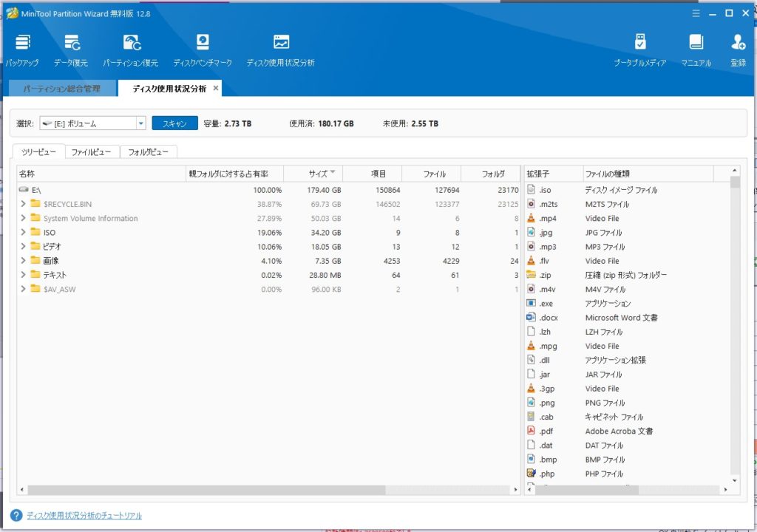Click the 登録 (Register) icon

pyautogui.click(x=738, y=50)
